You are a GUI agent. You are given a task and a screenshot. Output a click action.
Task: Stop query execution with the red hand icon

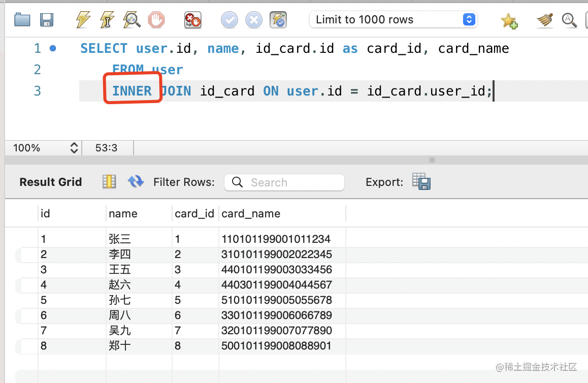click(156, 20)
